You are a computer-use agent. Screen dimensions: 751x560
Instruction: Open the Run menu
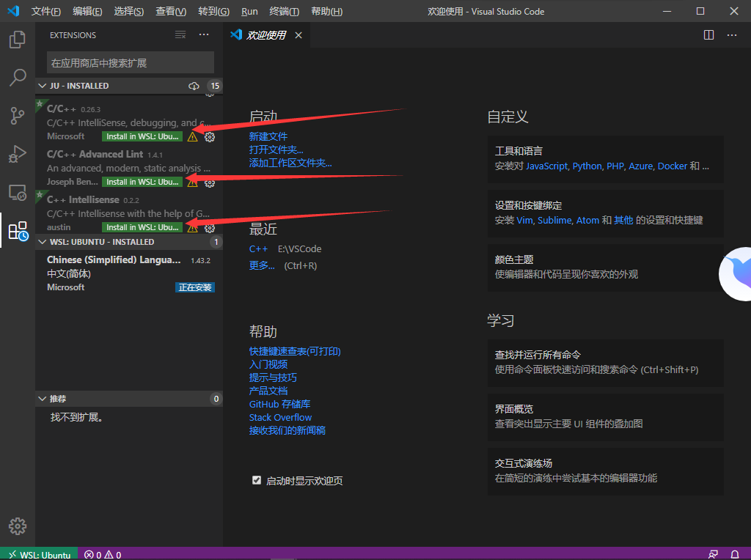(x=249, y=11)
